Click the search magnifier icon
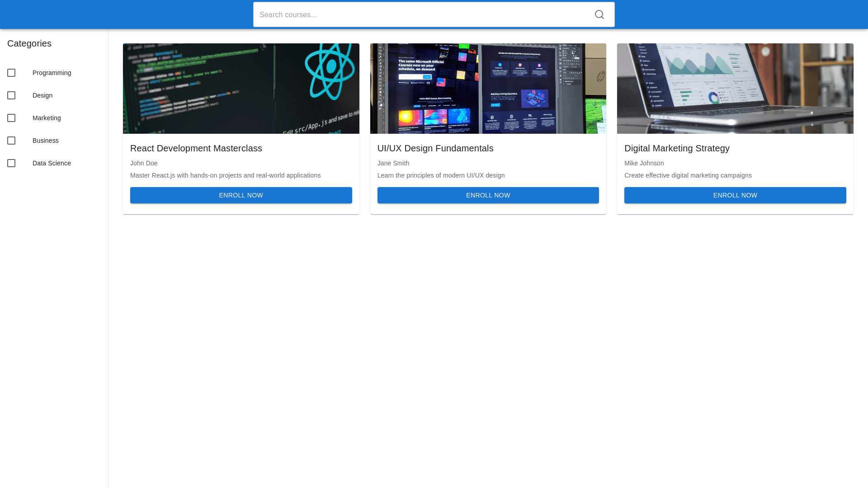868x488 pixels. [599, 14]
